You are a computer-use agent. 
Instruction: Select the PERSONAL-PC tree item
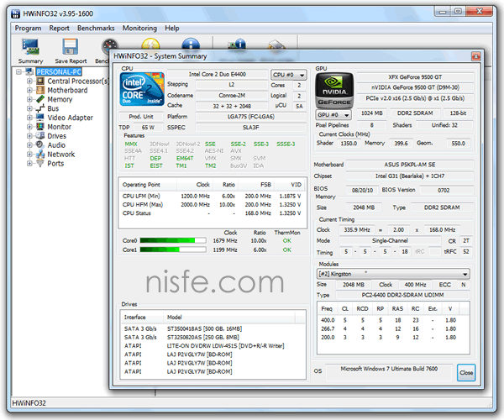point(59,71)
